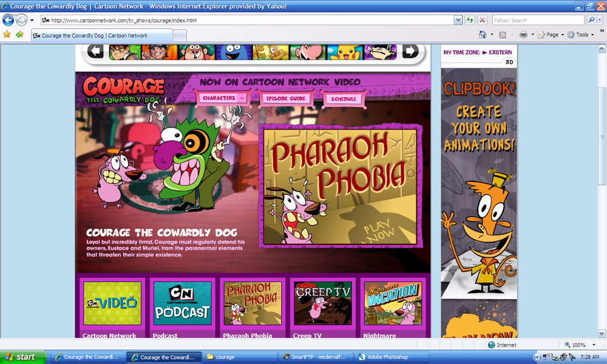Click the Print toolbar icon
Image resolution: width=607 pixels, height=364 pixels.
click(523, 35)
